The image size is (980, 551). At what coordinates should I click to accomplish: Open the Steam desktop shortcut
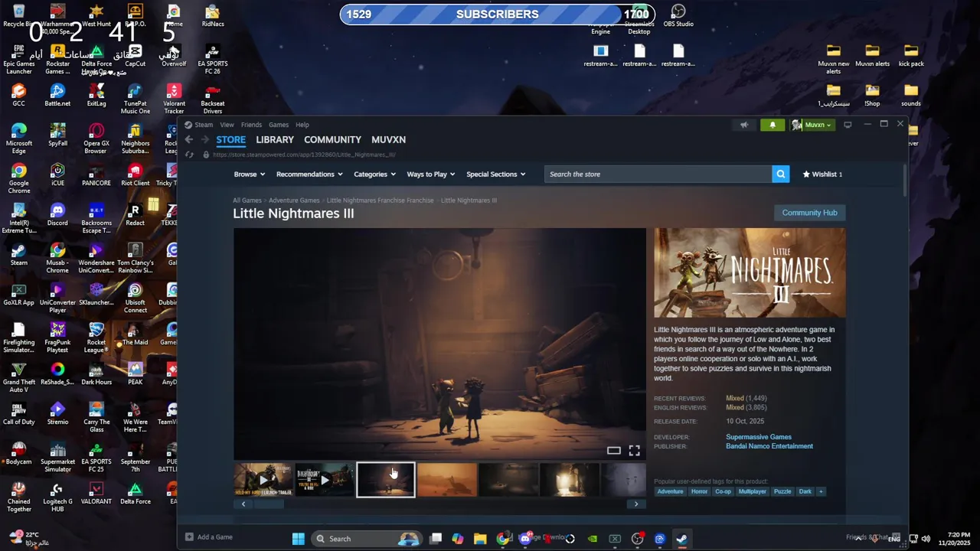19,253
